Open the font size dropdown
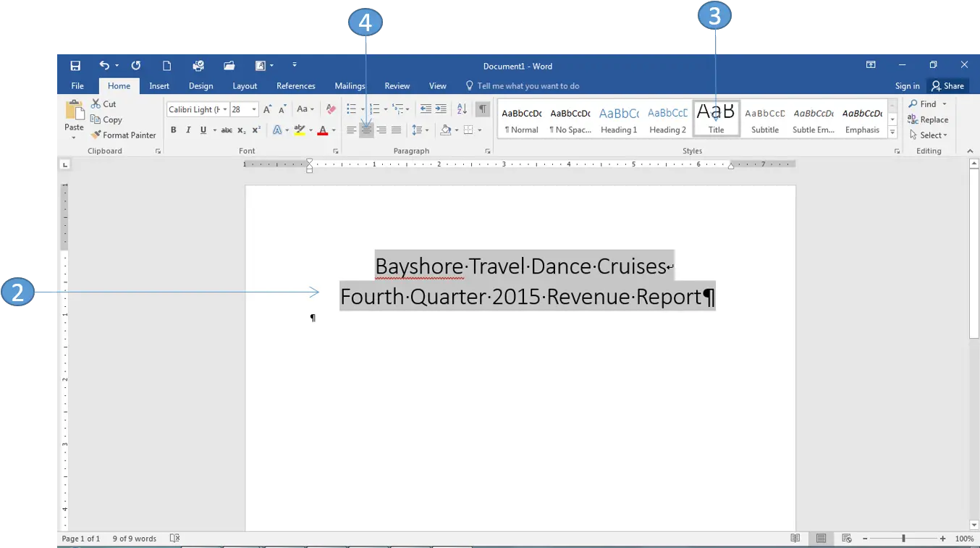 tap(254, 109)
